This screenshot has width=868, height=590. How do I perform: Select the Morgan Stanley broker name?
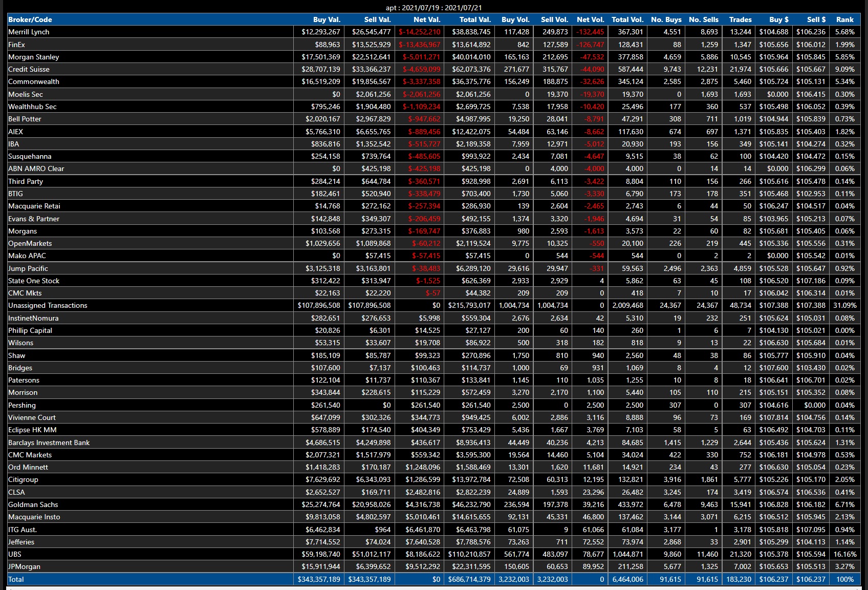(33, 57)
